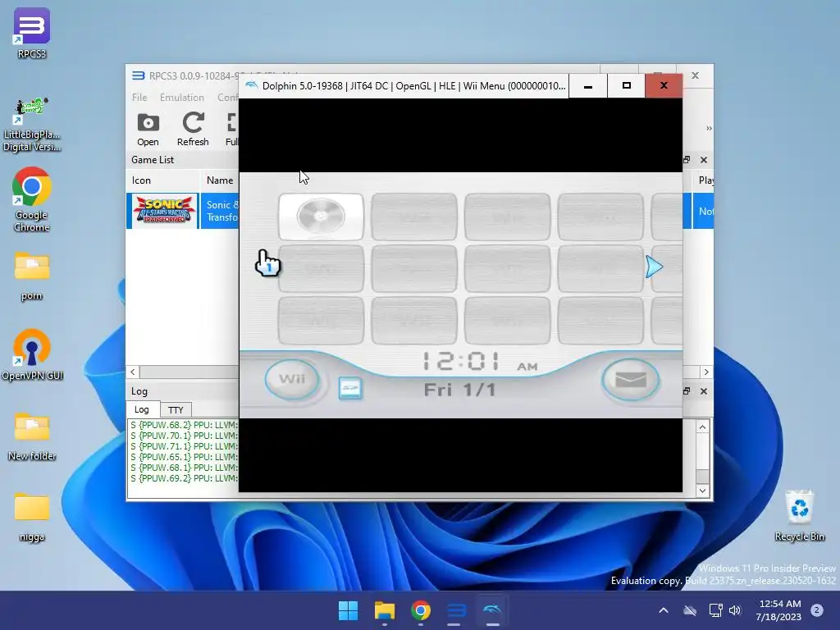Image resolution: width=840 pixels, height=630 pixels.
Task: Show hidden system tray icons
Action: 663,610
